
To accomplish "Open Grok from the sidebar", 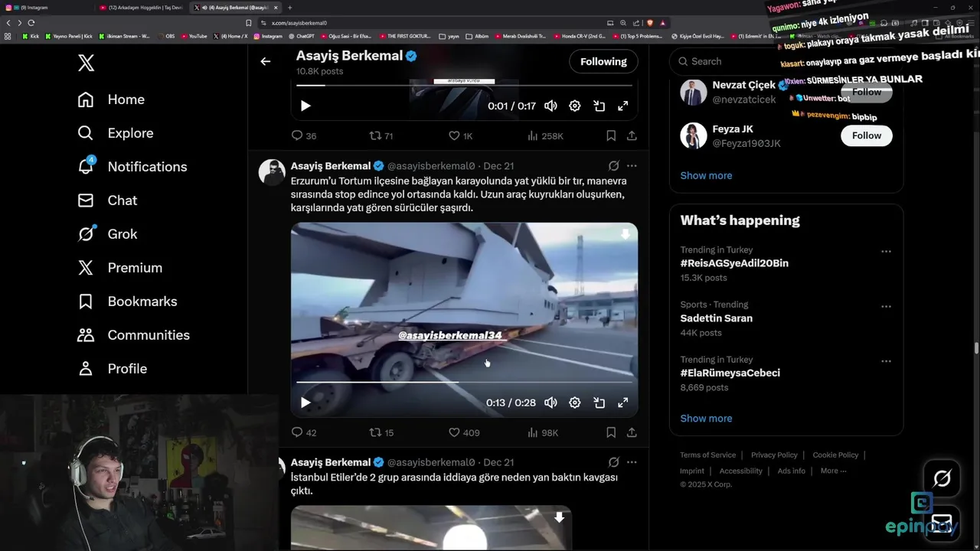I will click(107, 234).
